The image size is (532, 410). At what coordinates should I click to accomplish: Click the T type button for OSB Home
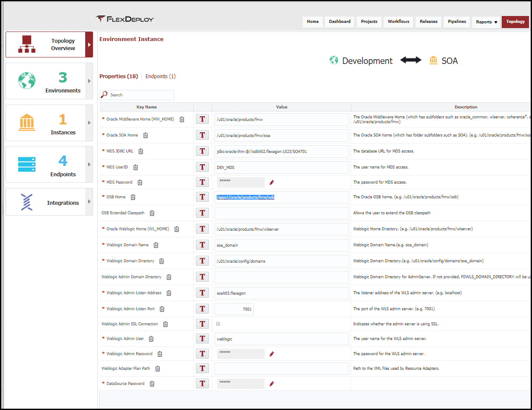point(202,197)
